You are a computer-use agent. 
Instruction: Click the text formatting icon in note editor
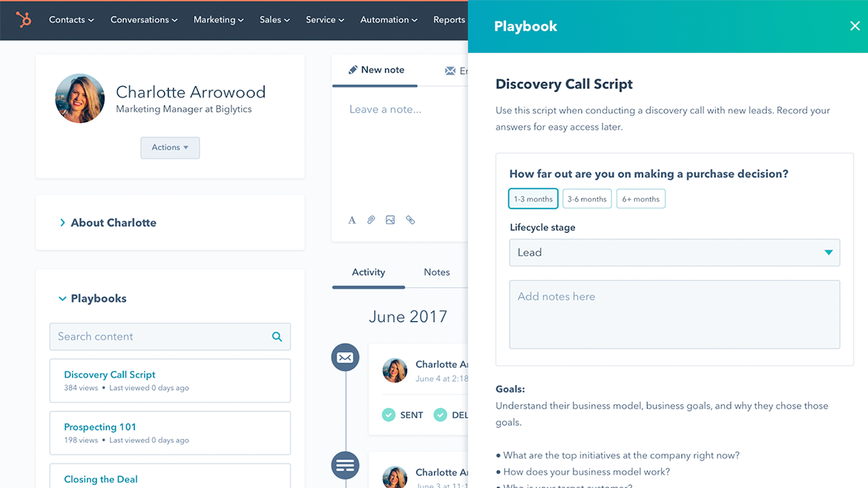pyautogui.click(x=352, y=220)
